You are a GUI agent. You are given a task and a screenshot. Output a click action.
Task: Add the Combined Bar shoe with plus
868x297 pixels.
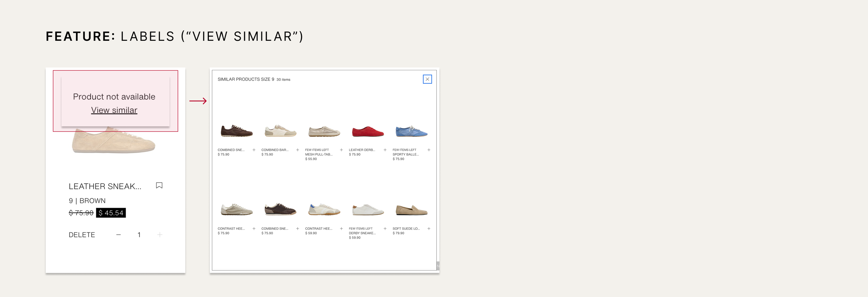pyautogui.click(x=297, y=150)
